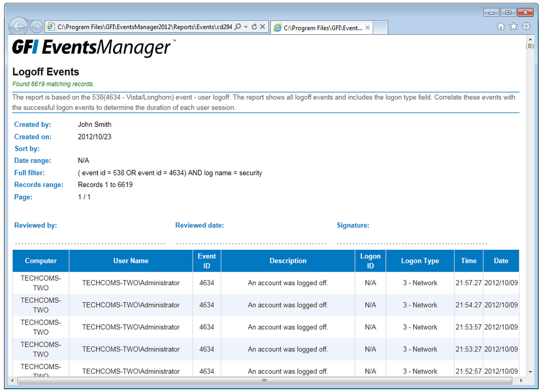Click the "Date range:" label

pos(33,160)
